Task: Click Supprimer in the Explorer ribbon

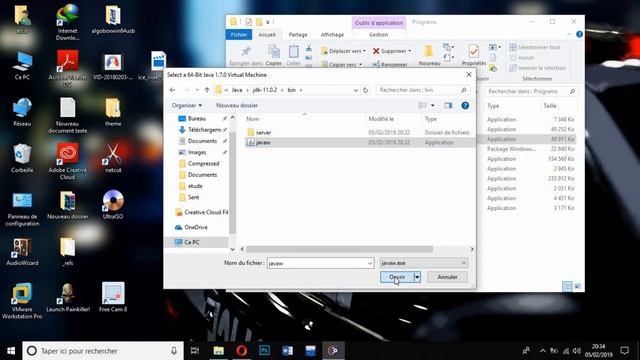Action: [x=392, y=51]
